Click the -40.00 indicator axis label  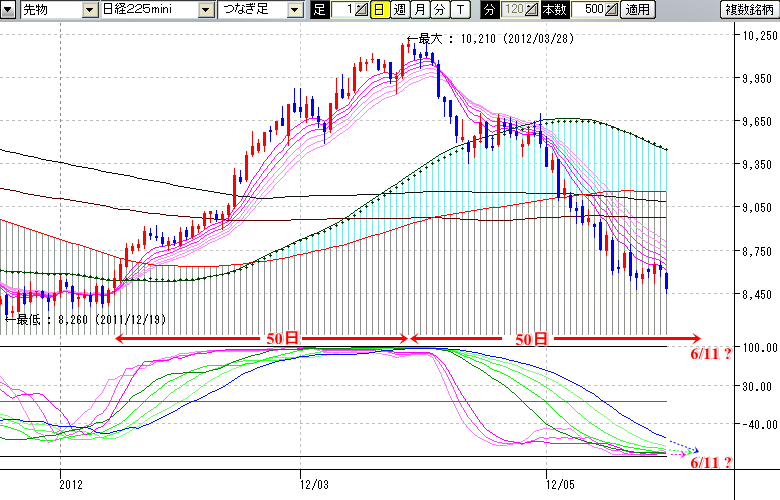coord(760,425)
